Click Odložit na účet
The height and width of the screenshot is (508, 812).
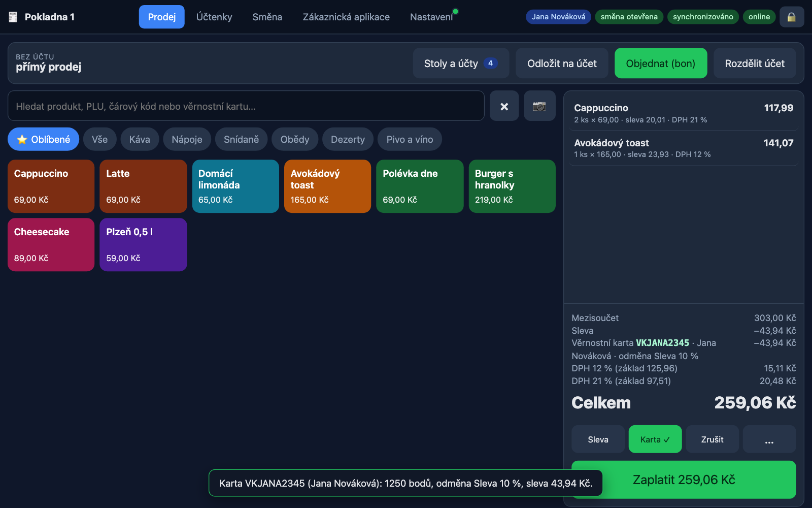pyautogui.click(x=562, y=63)
